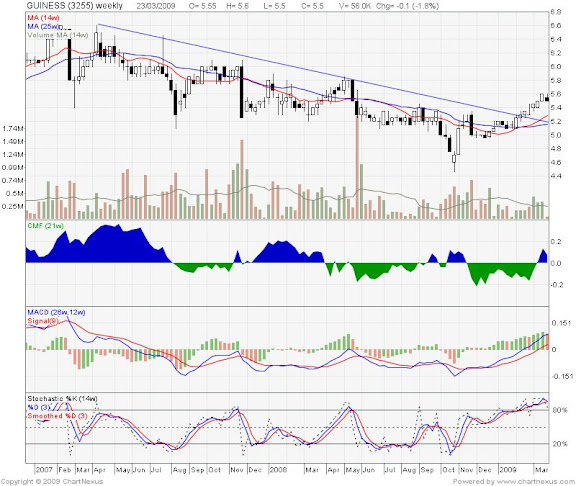Screen dimensions: 576x486
Task: Click the price axis label "5.8"
Action: click(x=556, y=80)
